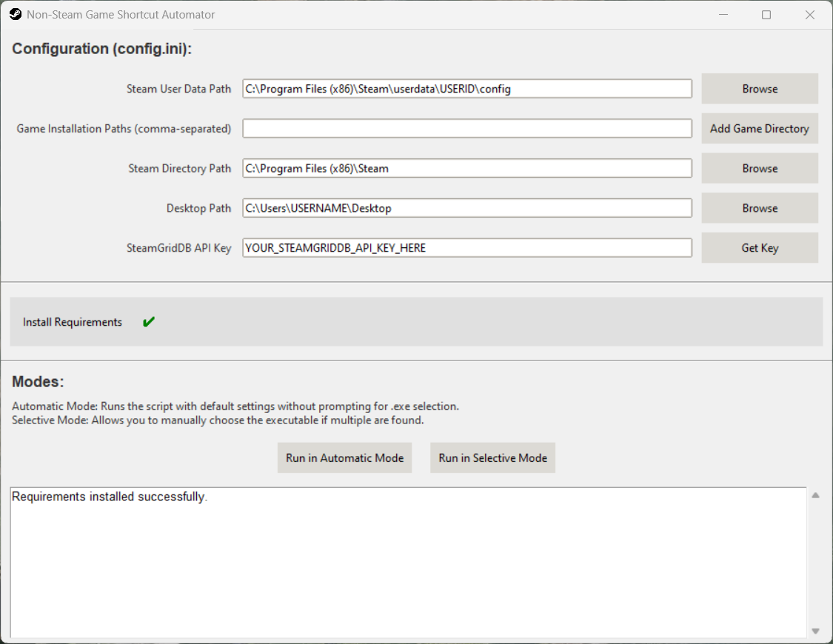The image size is (833, 644).
Task: Click the 'Steam User Data Path' label
Action: pos(178,89)
